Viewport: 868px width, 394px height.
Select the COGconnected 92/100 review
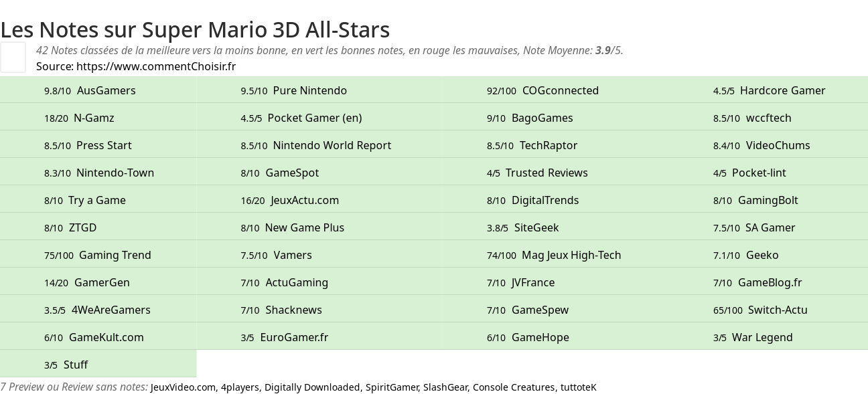[x=560, y=90]
